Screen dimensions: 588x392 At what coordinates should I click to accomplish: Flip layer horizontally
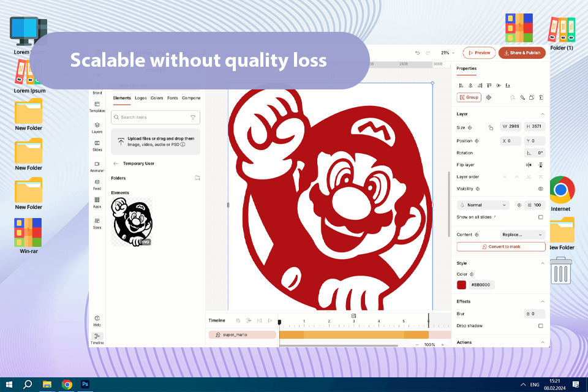click(529, 165)
